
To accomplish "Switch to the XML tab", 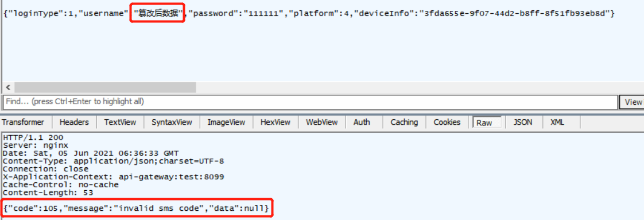I will coord(557,122).
